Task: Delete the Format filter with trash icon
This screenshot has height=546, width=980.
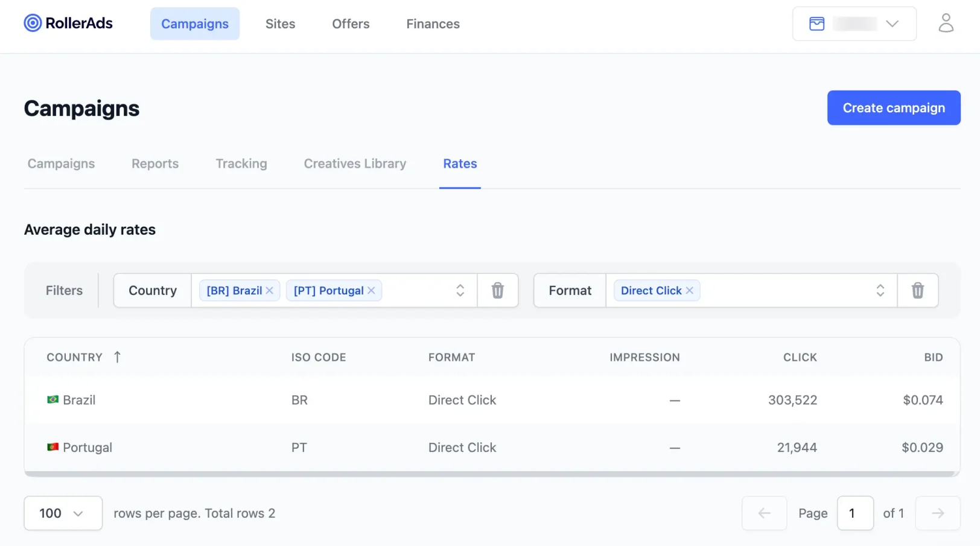Action: [917, 291]
